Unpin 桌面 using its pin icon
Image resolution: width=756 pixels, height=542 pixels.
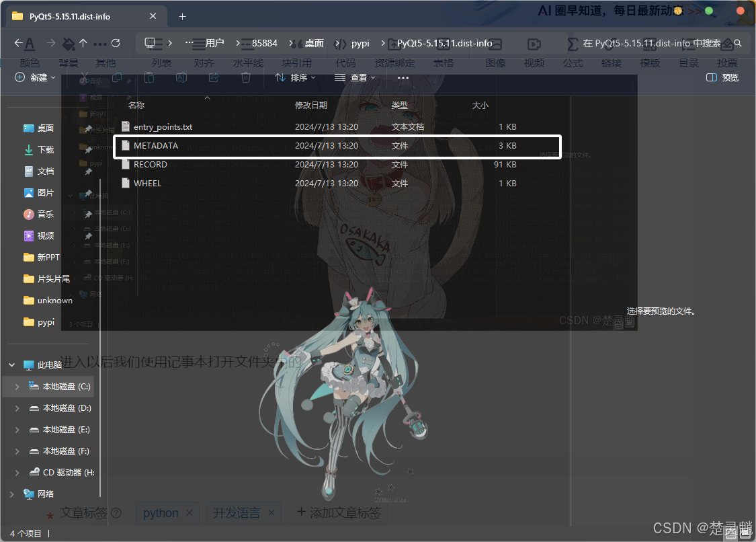coord(88,128)
